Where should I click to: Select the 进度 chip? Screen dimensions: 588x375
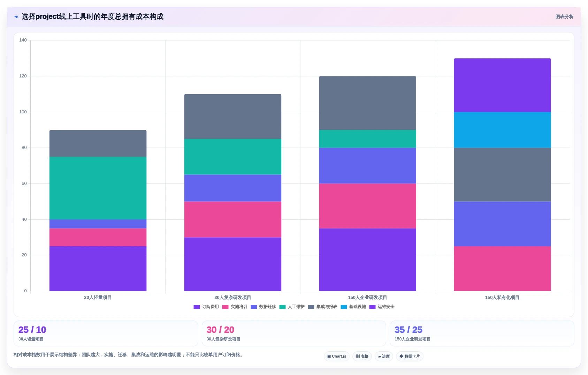point(384,356)
